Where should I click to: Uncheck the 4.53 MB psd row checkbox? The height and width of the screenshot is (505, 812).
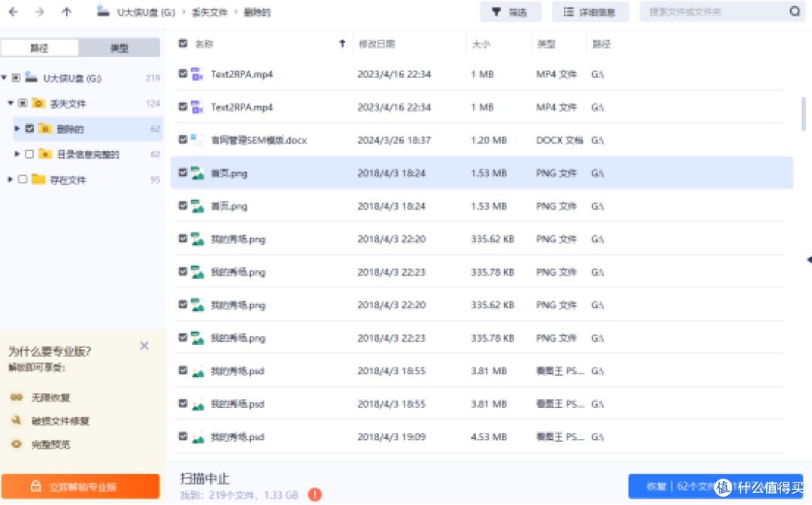point(183,437)
